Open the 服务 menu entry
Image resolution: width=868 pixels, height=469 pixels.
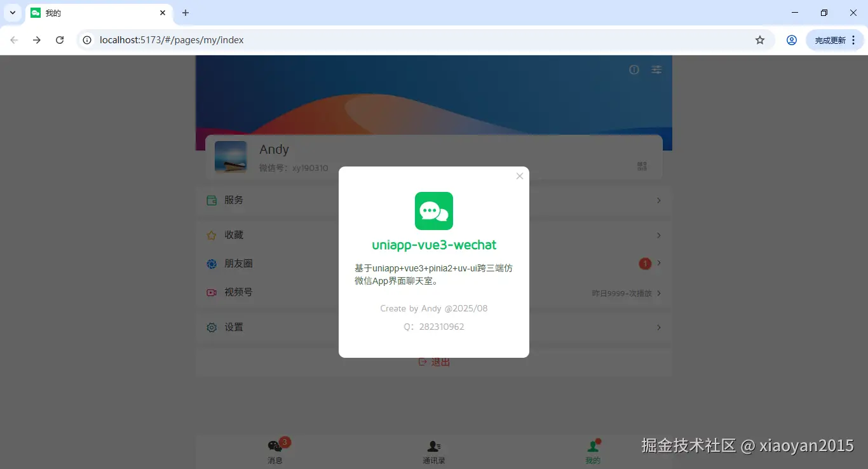point(434,200)
